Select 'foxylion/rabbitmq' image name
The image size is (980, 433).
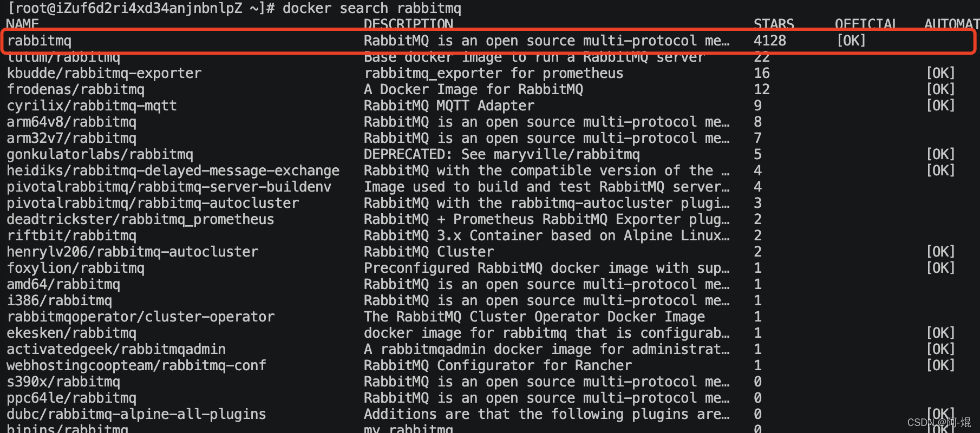tap(76, 268)
